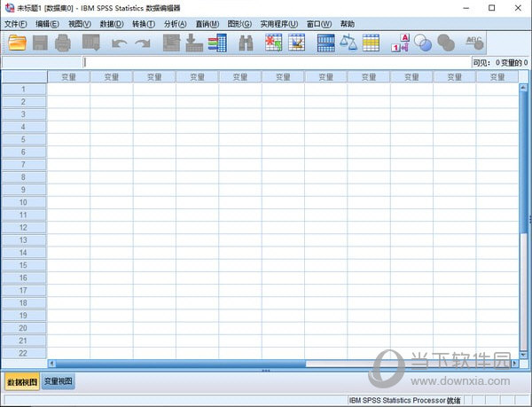The image size is (532, 407).
Task: Click the Go to variable icon
Action: [x=194, y=43]
